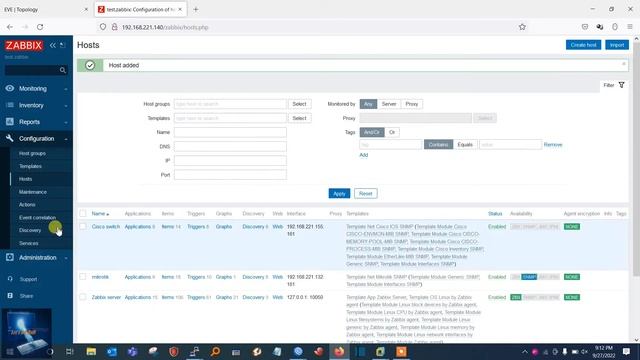640x360 pixels.
Task: Click the Add tag link
Action: [363, 155]
